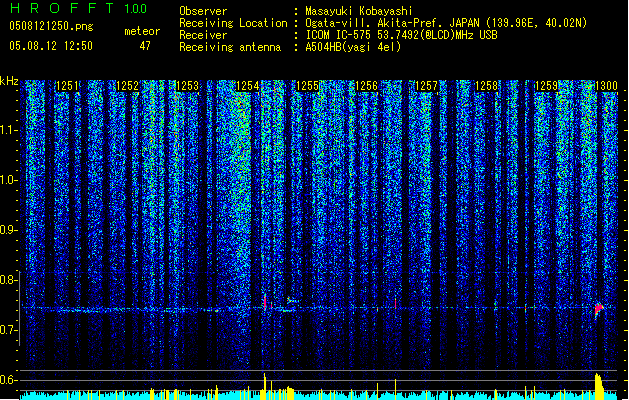The width and height of the screenshot is (629, 400).
Task: Select the filename 0508121250.png
Action: tap(51, 26)
